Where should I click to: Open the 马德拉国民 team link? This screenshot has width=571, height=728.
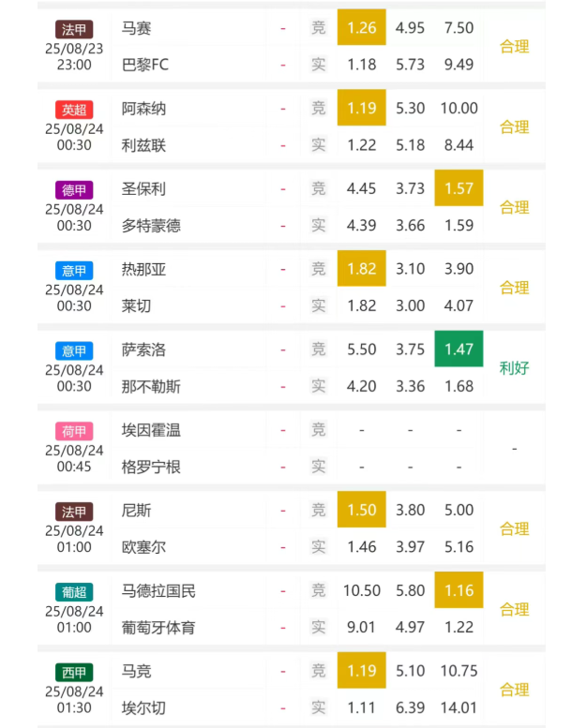click(x=158, y=591)
